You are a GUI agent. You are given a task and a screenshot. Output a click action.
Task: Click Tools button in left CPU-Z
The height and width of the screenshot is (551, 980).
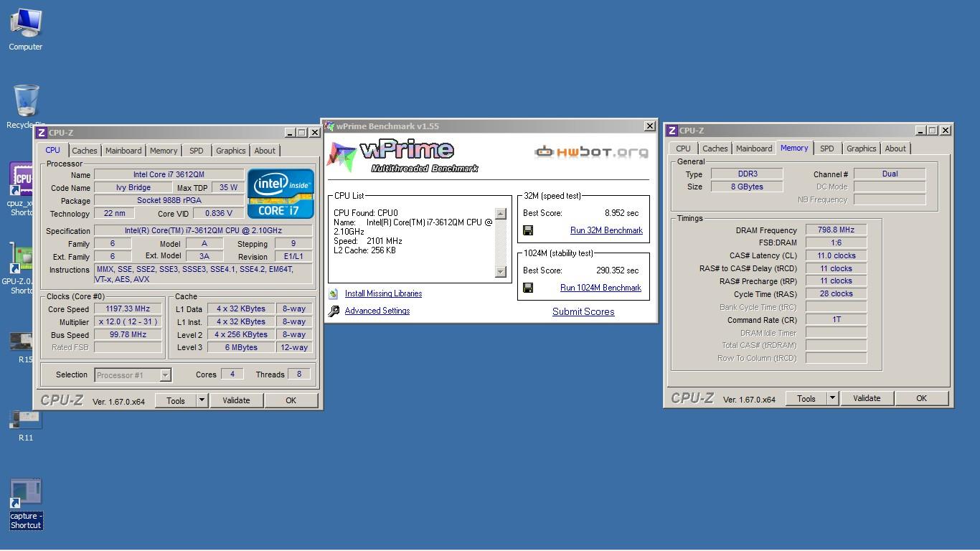tap(176, 401)
